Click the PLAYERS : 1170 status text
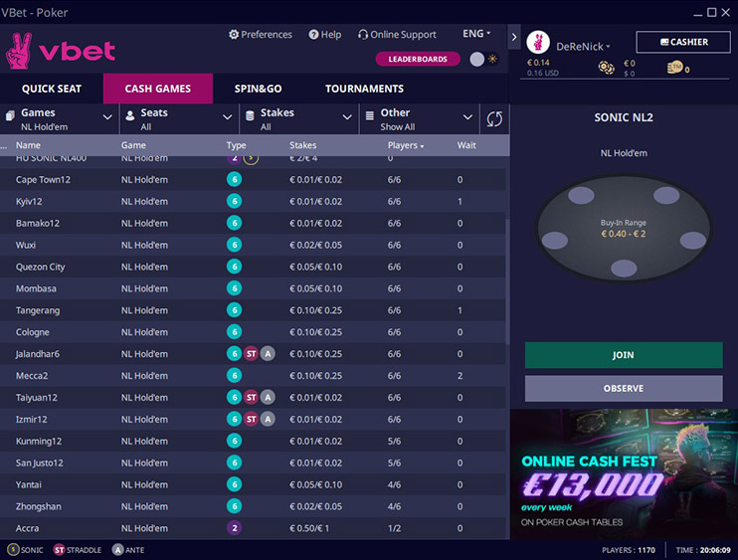This screenshot has width=738, height=560. click(x=629, y=550)
